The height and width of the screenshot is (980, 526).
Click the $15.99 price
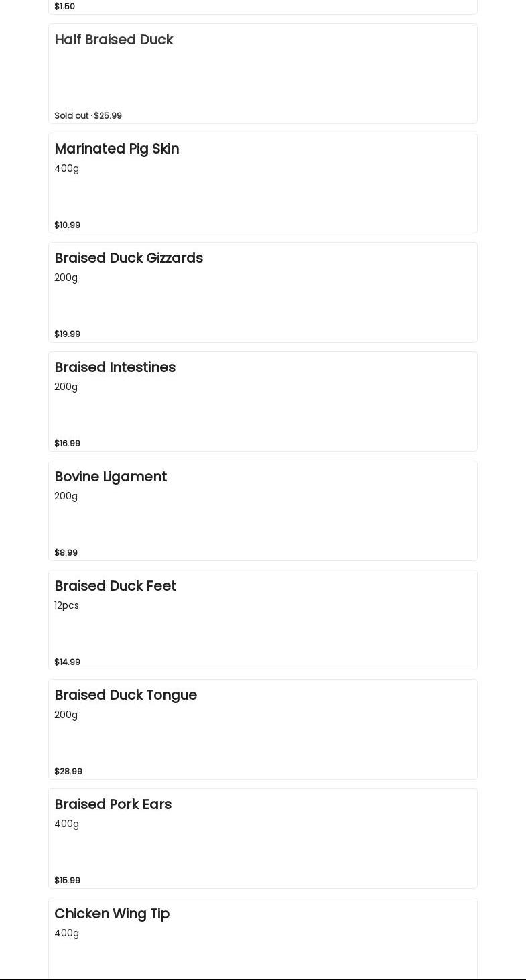(67, 880)
